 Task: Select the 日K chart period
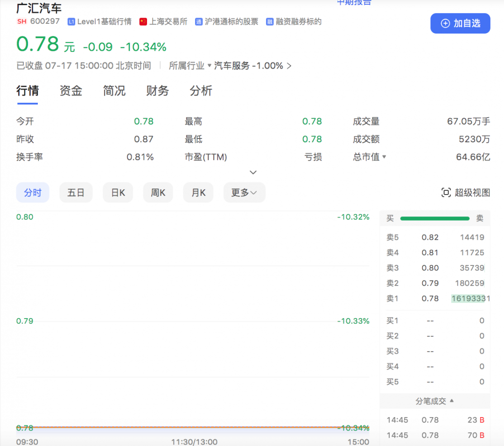click(x=118, y=193)
